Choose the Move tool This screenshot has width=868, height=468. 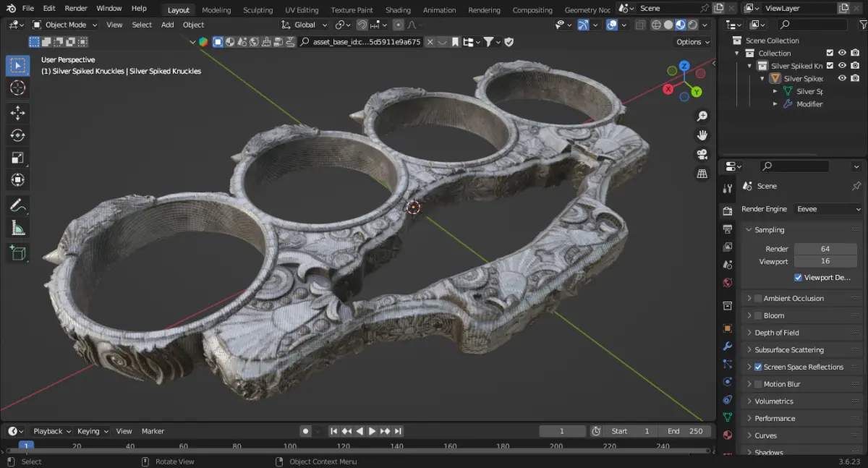pos(18,113)
